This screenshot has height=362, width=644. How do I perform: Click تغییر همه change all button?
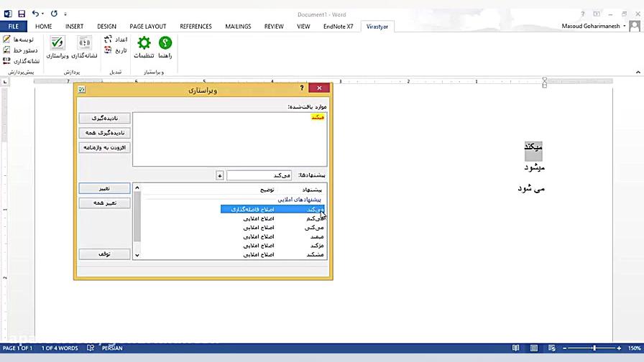click(105, 203)
